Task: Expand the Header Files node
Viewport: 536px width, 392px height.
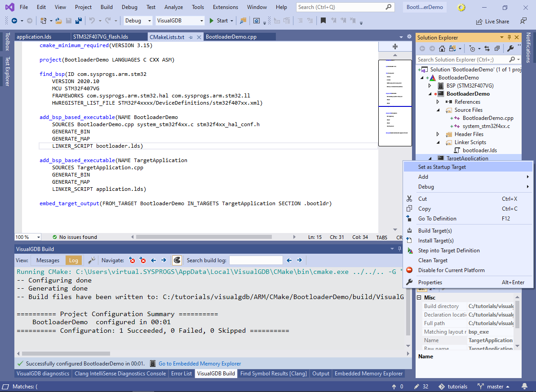Action: (438, 134)
